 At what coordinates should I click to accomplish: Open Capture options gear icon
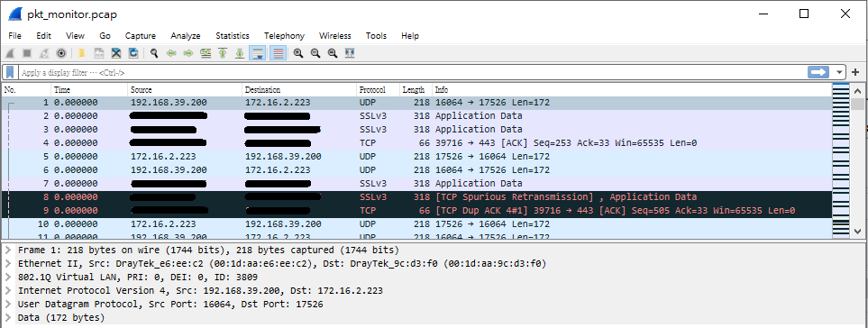click(61, 53)
